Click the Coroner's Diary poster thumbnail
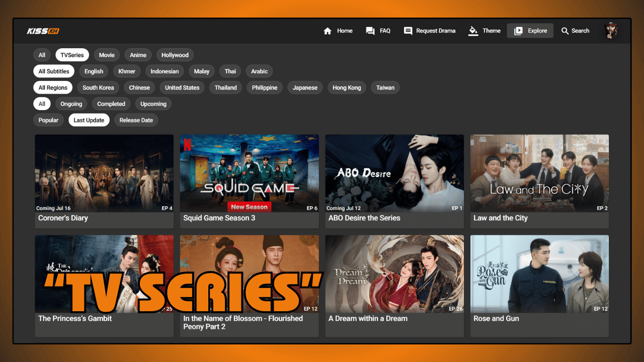This screenshot has height=362, width=644. click(104, 173)
